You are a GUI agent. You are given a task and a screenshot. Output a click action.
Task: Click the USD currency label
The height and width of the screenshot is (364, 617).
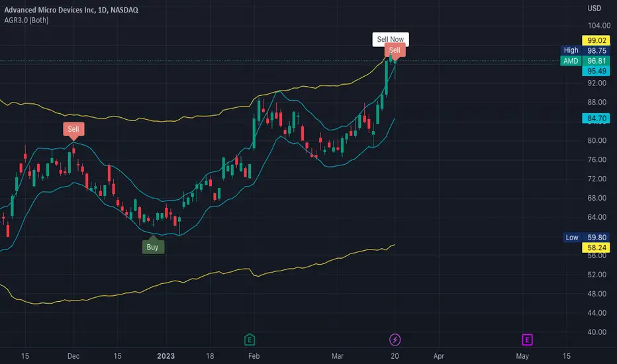(594, 8)
